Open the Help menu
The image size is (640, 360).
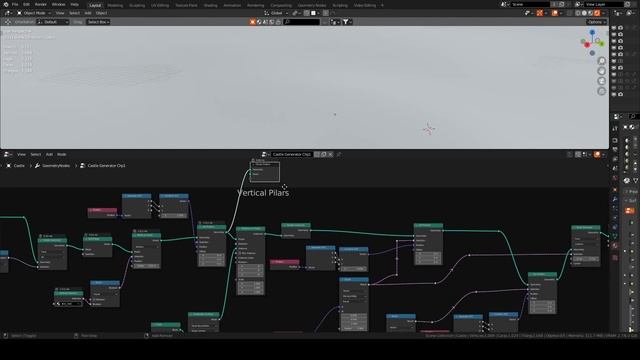(x=75, y=4)
